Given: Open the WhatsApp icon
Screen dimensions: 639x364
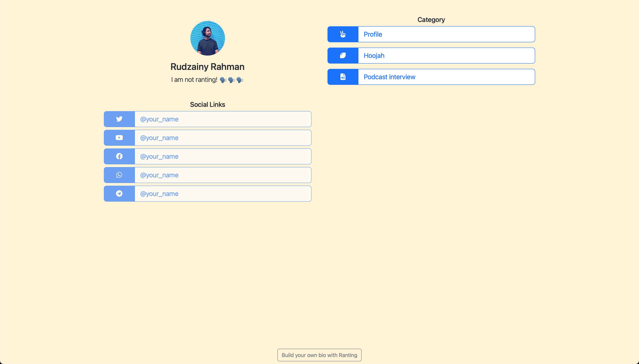Looking at the screenshot, I should 119,175.
